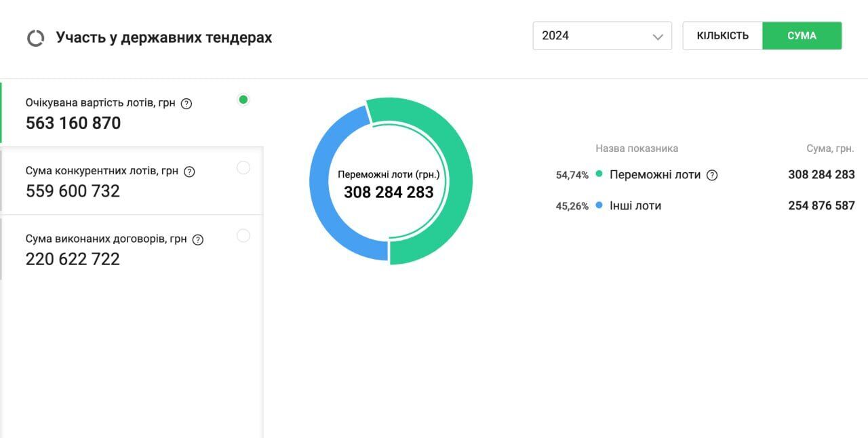Open help icon next to Очікувана вартість лотів
This screenshot has height=438, width=868.
point(187,104)
